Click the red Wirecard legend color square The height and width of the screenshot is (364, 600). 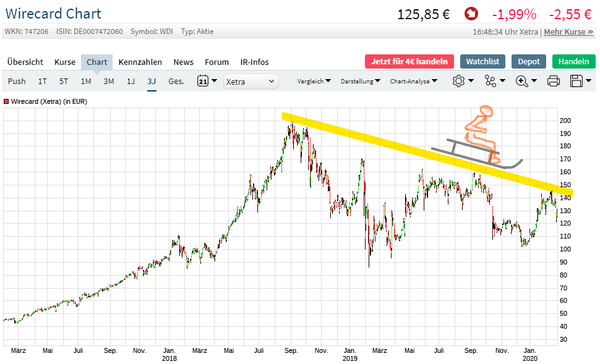7,100
